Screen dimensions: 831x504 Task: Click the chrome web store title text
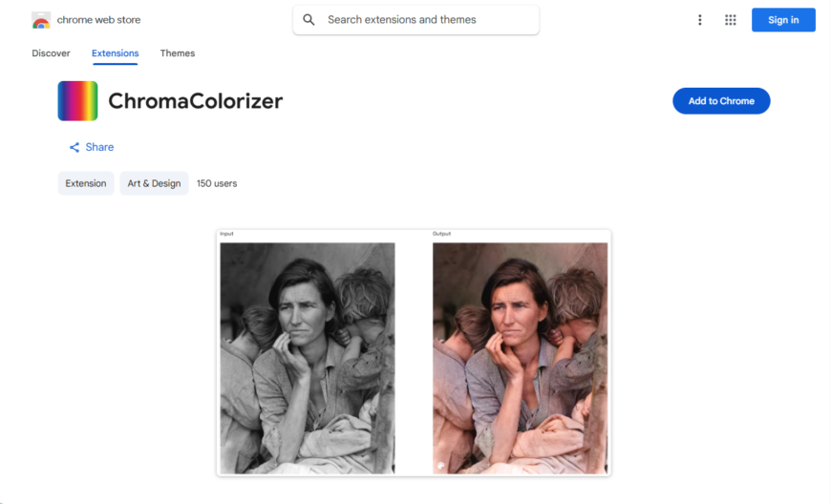pyautogui.click(x=98, y=20)
